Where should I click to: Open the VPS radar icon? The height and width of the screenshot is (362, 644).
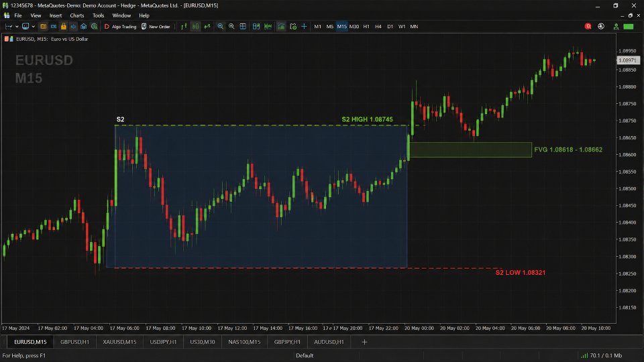95,26
